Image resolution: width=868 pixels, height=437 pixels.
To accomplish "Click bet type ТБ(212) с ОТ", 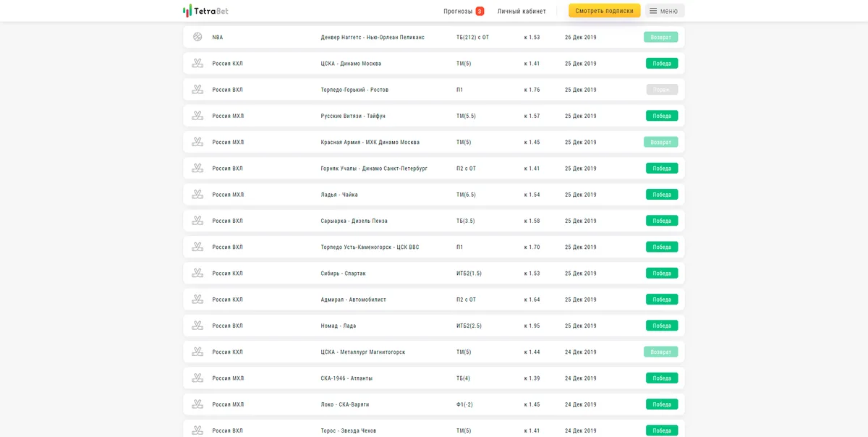I will 473,37.
